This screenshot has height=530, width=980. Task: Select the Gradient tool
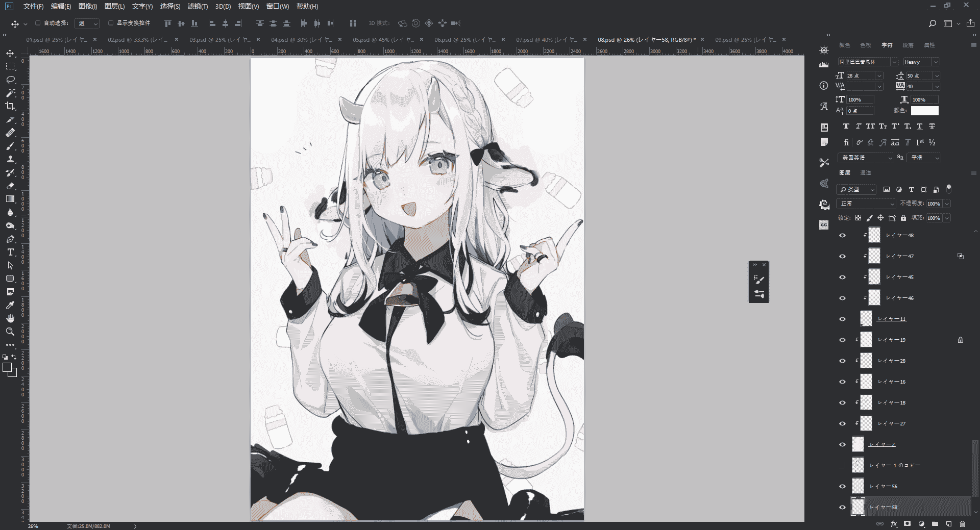(x=10, y=199)
